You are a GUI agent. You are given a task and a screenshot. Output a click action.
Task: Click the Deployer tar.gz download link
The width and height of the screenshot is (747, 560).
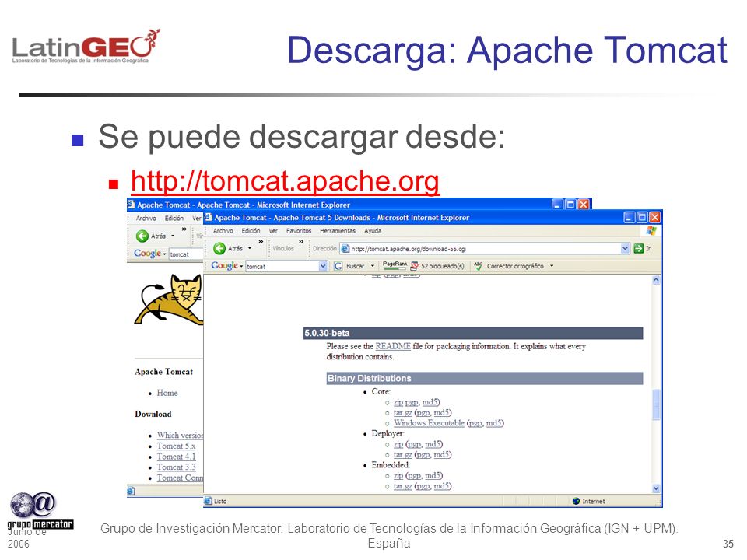[x=402, y=454]
